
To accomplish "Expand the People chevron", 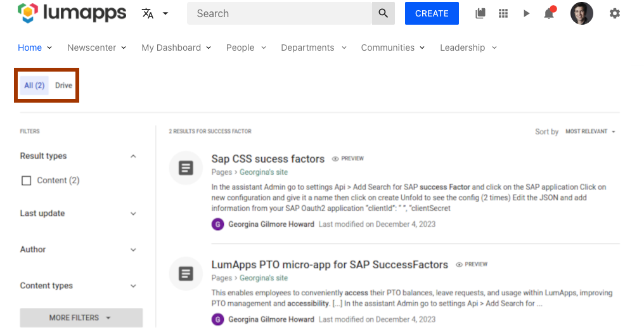I will pyautogui.click(x=264, y=48).
